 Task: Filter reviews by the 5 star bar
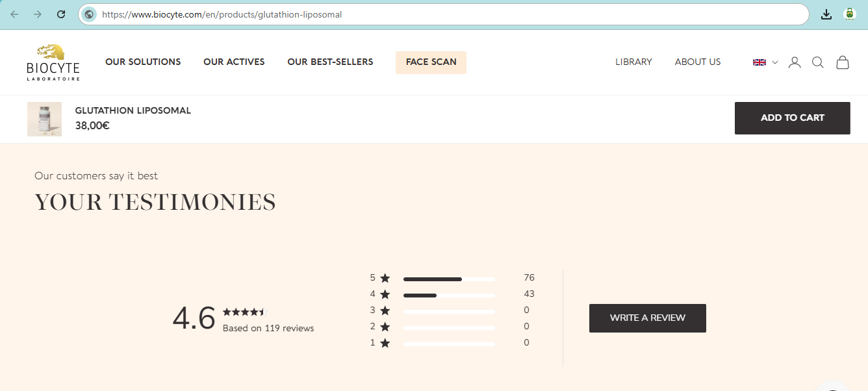[449, 279]
